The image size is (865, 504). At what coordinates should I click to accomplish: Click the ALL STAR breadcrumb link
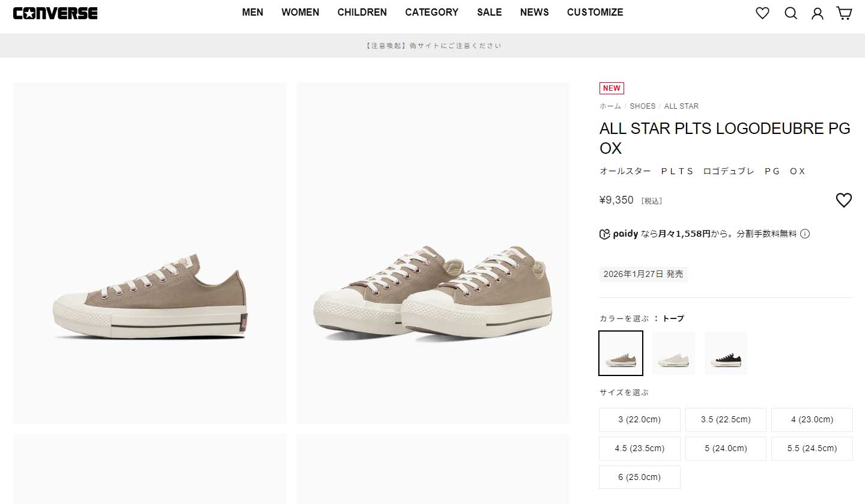[x=681, y=106]
